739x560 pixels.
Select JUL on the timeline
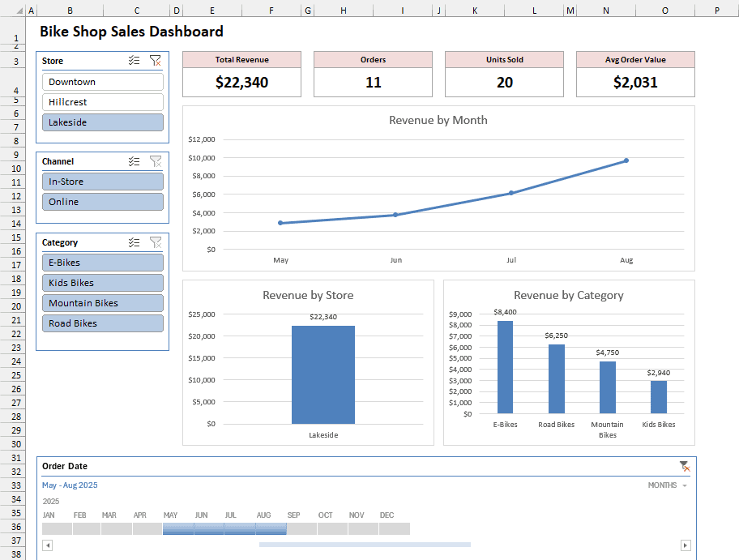coord(240,528)
